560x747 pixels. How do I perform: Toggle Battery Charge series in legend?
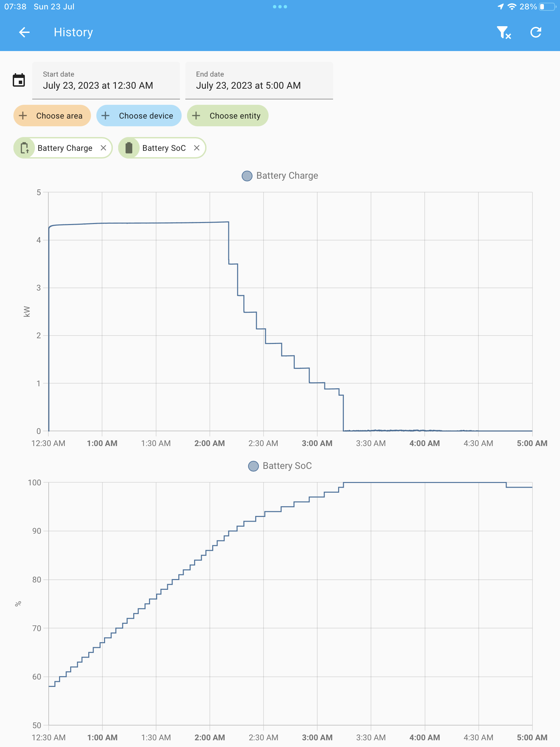[287, 176]
